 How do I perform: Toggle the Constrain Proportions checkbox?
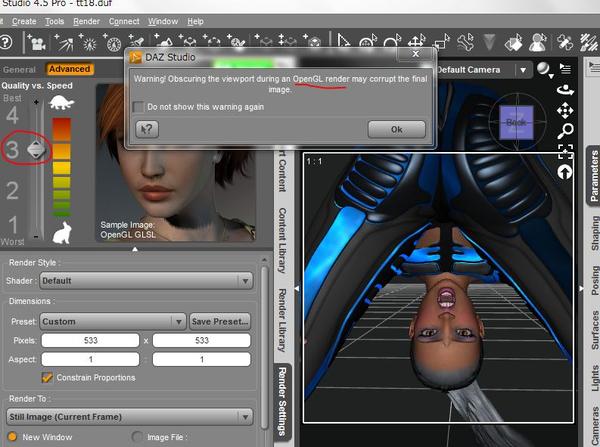click(47, 378)
